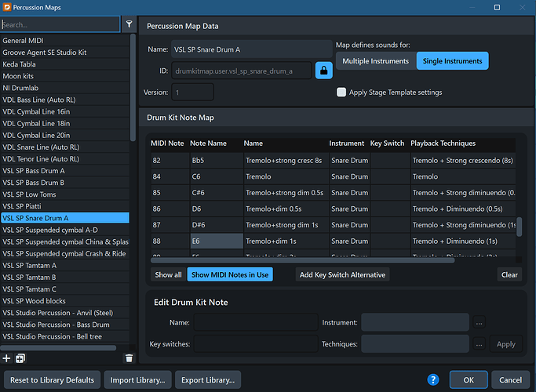The width and height of the screenshot is (536, 392).
Task: Select Groove Agent SE Studio Kit
Action: (65, 53)
